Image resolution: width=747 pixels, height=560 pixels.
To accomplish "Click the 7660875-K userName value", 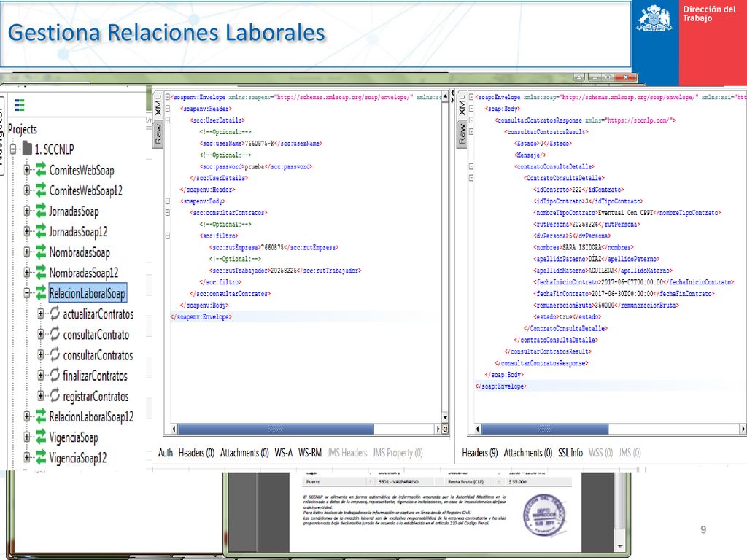I will 260,144.
